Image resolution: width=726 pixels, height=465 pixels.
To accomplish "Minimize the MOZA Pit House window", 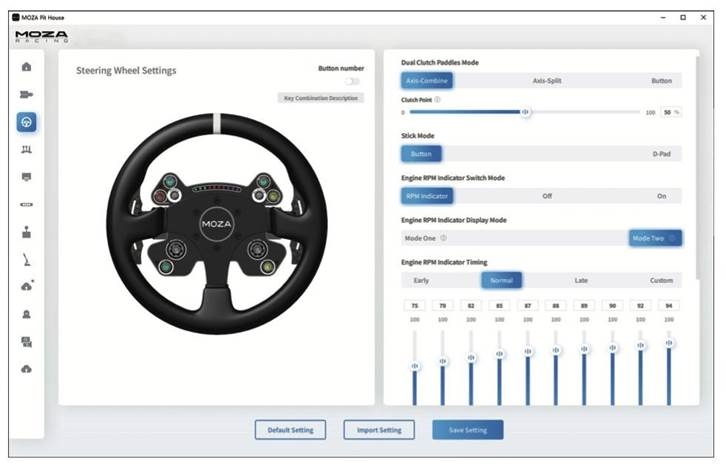I will pyautogui.click(x=663, y=17).
